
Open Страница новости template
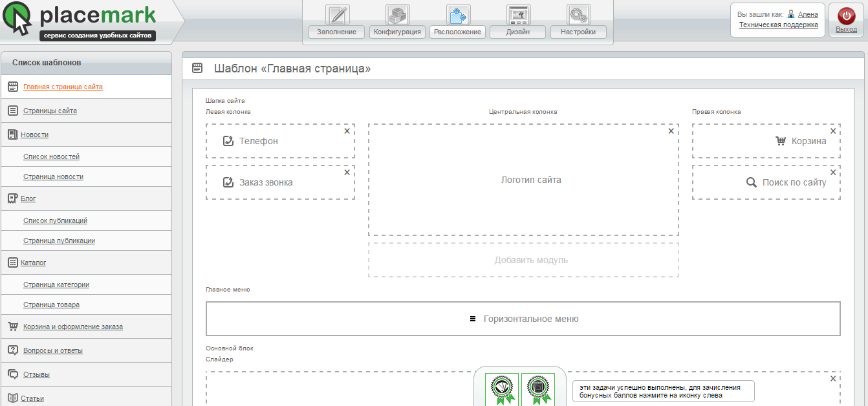(x=53, y=177)
